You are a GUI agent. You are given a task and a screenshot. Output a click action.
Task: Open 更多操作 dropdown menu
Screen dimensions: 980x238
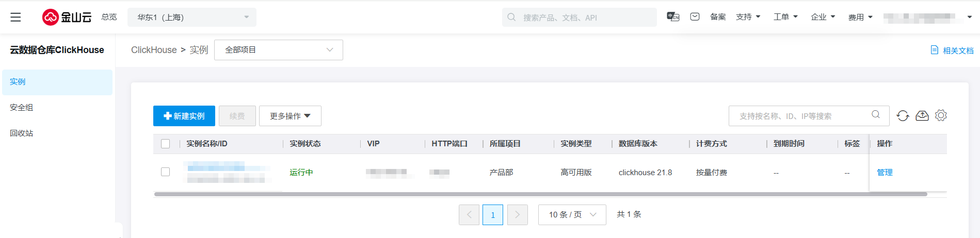click(x=290, y=116)
